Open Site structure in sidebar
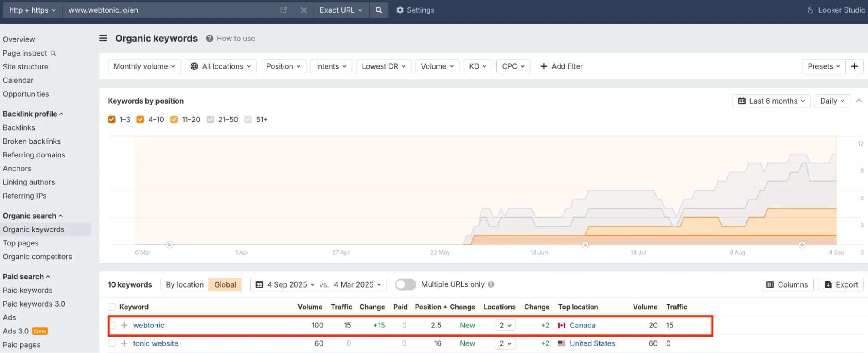 click(25, 67)
